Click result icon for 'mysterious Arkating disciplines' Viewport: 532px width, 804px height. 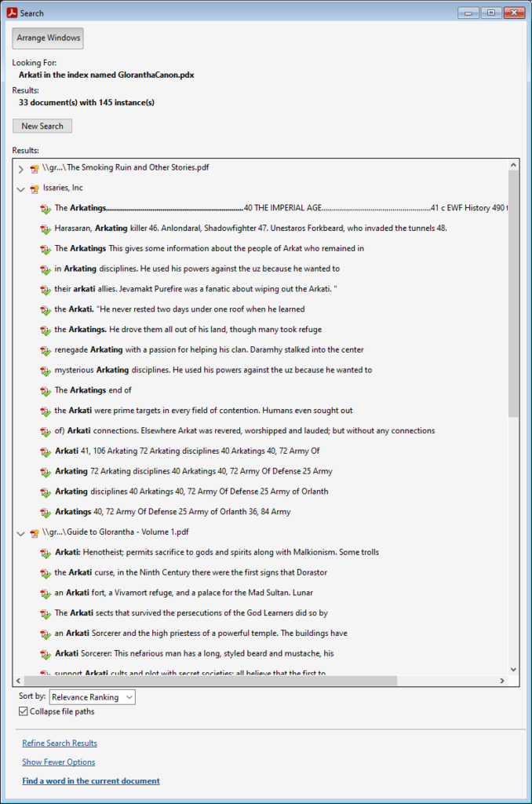(x=46, y=371)
